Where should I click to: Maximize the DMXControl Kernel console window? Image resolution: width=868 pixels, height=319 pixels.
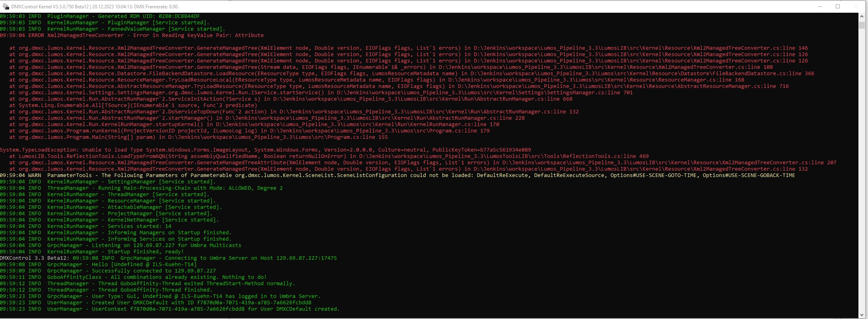(x=837, y=6)
